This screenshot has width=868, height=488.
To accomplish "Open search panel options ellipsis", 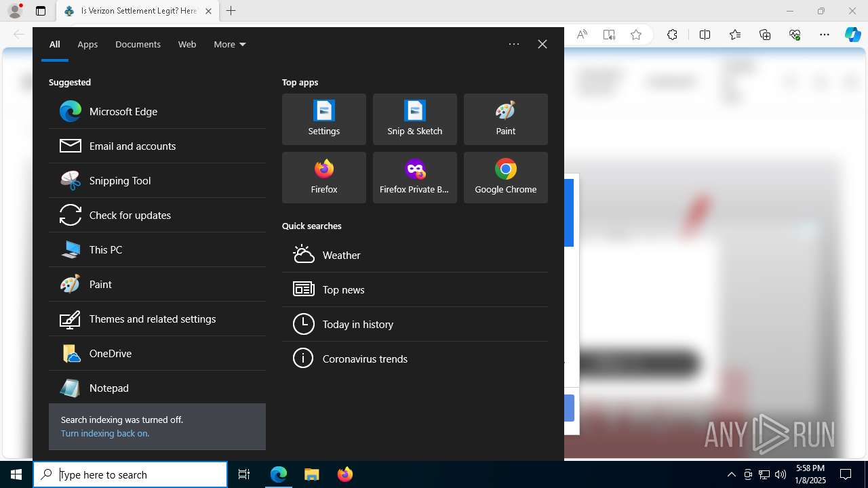I will pos(514,44).
